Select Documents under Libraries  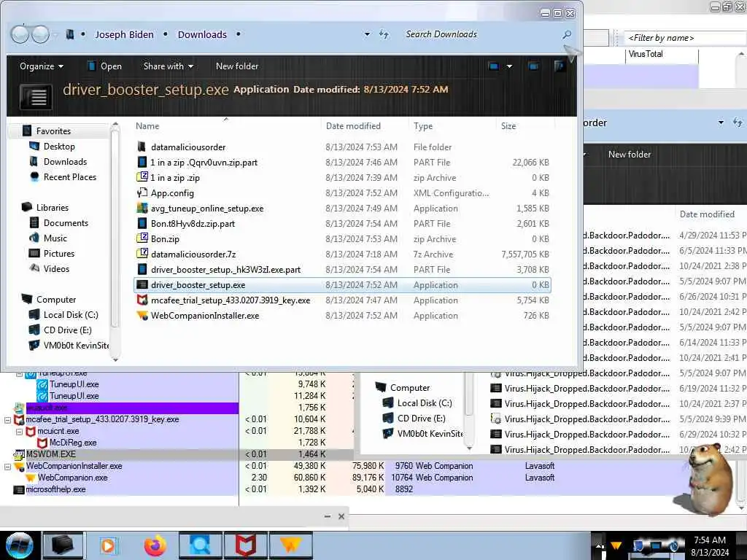click(x=66, y=223)
